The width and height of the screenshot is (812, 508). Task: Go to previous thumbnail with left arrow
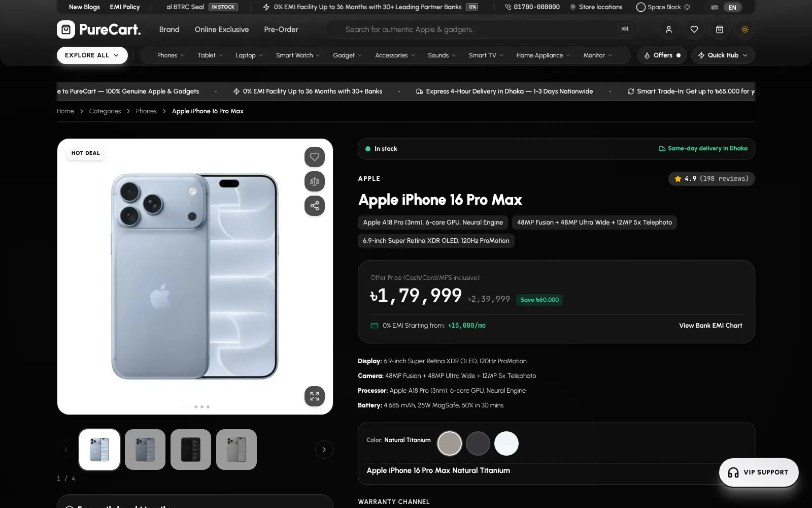pyautogui.click(x=66, y=450)
